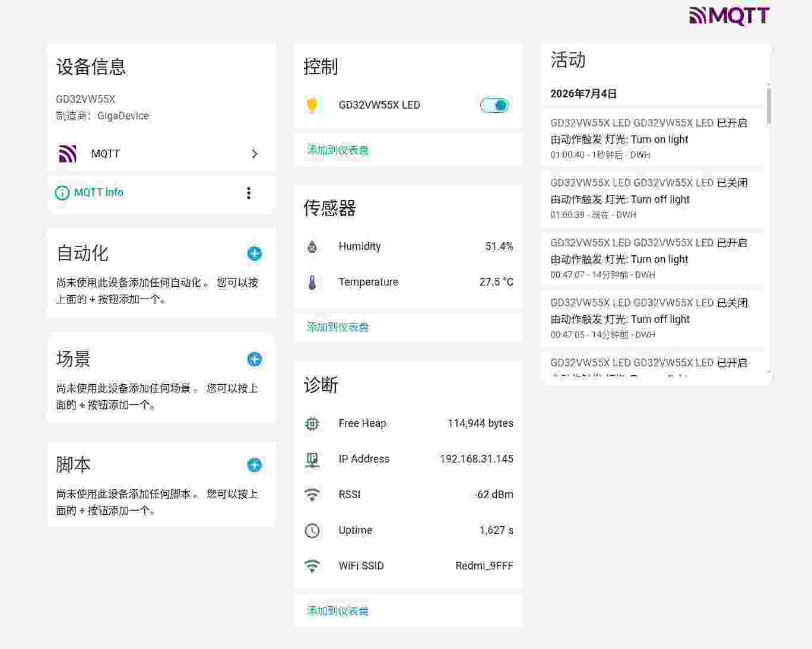Click 添加到仪表盘 under the 诊断 card

click(x=338, y=611)
